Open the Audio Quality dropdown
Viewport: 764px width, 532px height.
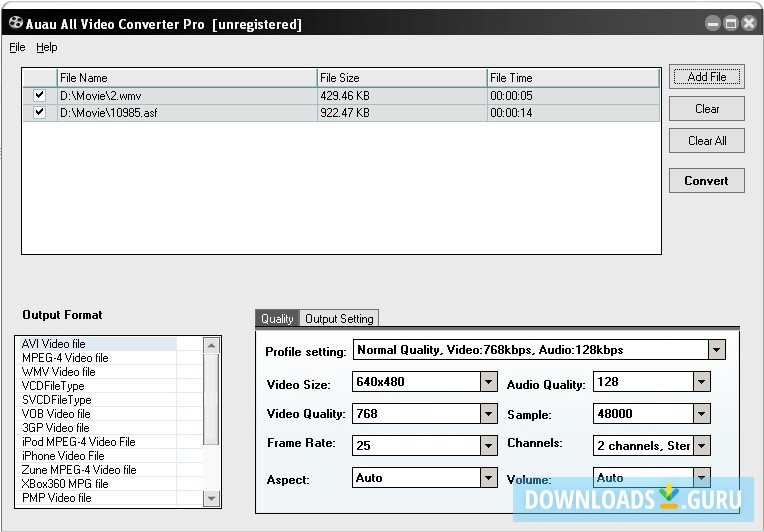click(x=702, y=381)
